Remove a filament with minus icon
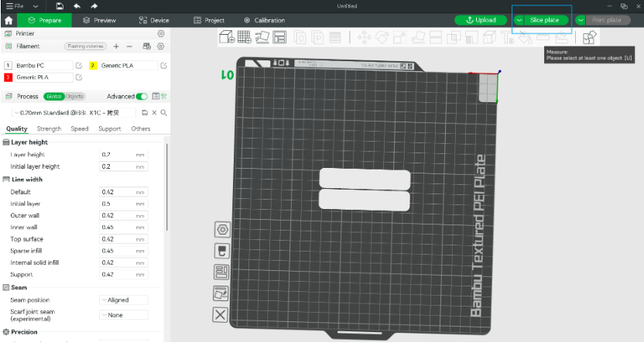This screenshot has width=644, height=346. (129, 46)
